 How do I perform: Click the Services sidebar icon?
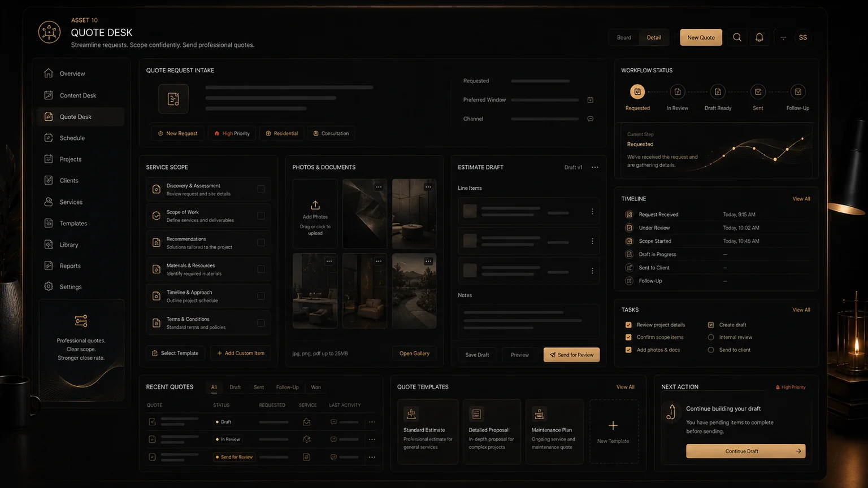coord(49,202)
